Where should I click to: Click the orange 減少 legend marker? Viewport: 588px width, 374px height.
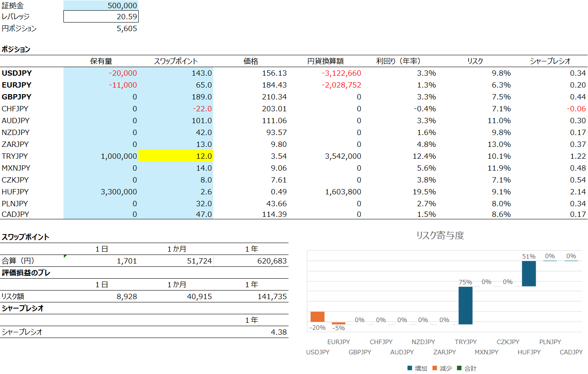tap(435, 368)
